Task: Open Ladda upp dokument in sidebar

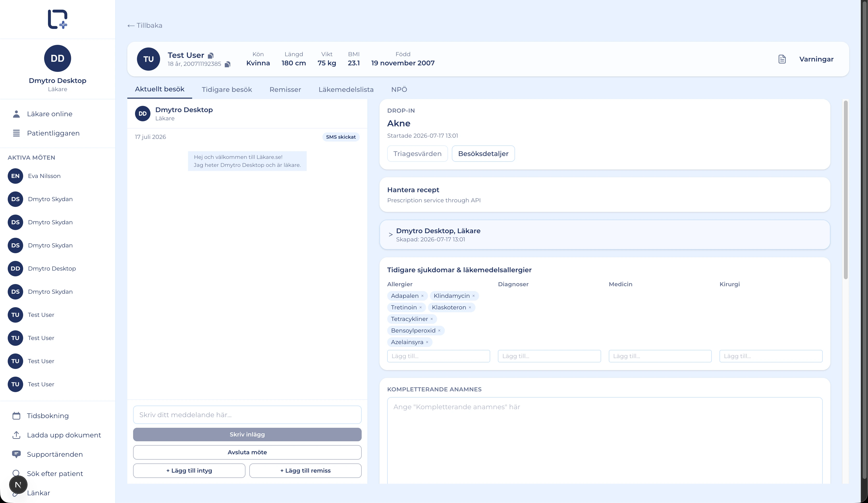Action: (x=64, y=435)
